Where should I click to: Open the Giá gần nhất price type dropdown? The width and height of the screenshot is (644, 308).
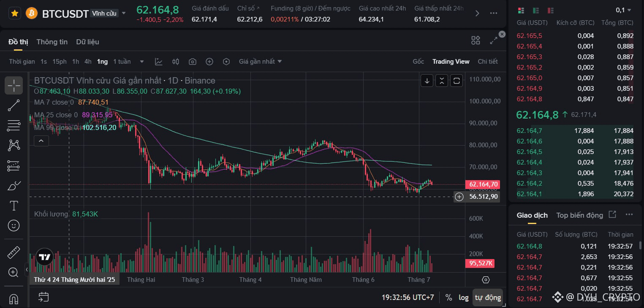tap(260, 62)
